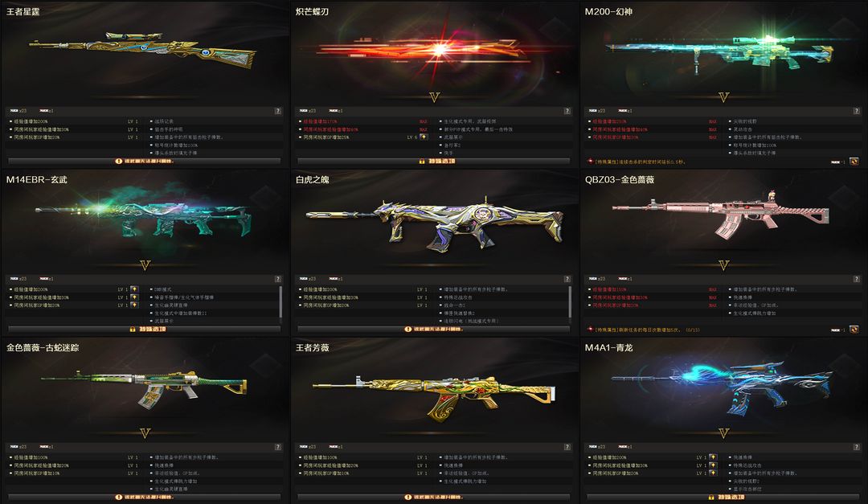
Task: Upgrade first attribute arrow in M4A1-青龙 panel
Action: coord(712,457)
